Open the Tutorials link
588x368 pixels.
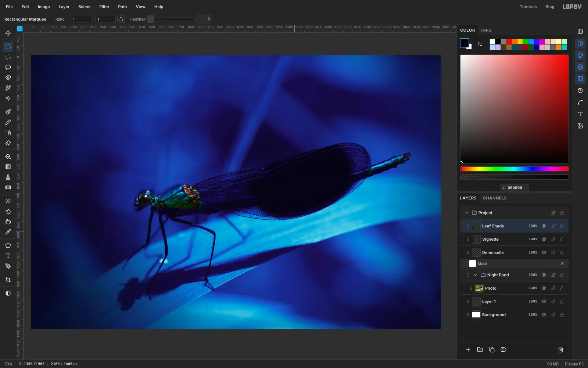pos(528,7)
